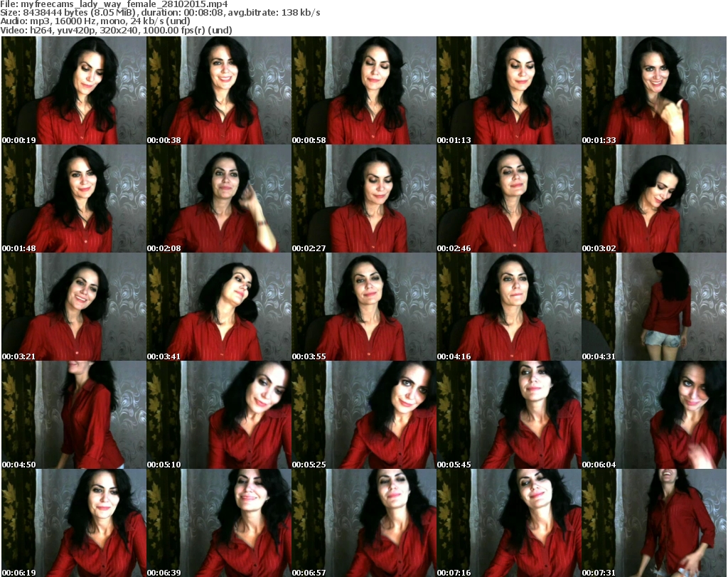This screenshot has width=728, height=577.
Task: Open the frame timestamped 00:02:27
Action: pyautogui.click(x=364, y=198)
